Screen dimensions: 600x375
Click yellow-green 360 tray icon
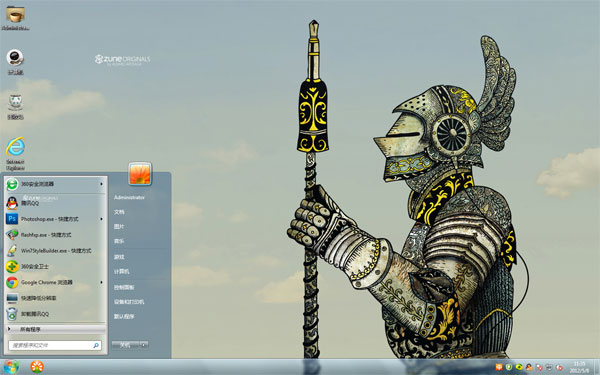coord(519,367)
